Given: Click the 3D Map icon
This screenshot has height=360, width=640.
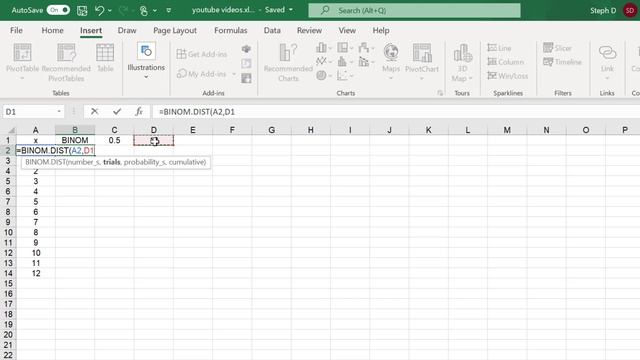Looking at the screenshot, I should 462,53.
